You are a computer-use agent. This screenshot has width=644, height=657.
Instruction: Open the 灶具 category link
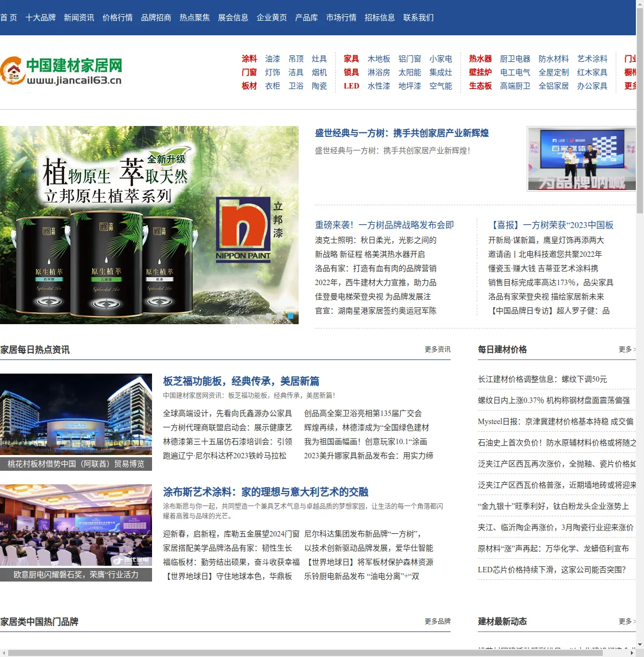click(x=319, y=59)
